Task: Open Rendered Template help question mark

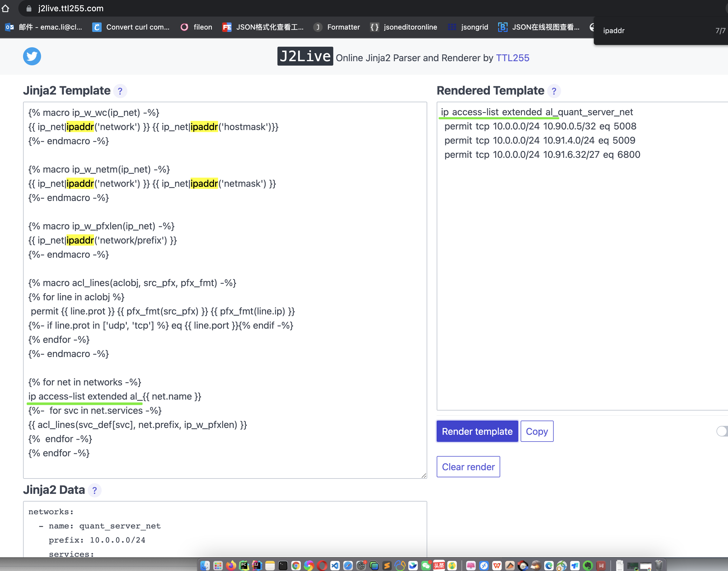Action: pyautogui.click(x=554, y=91)
